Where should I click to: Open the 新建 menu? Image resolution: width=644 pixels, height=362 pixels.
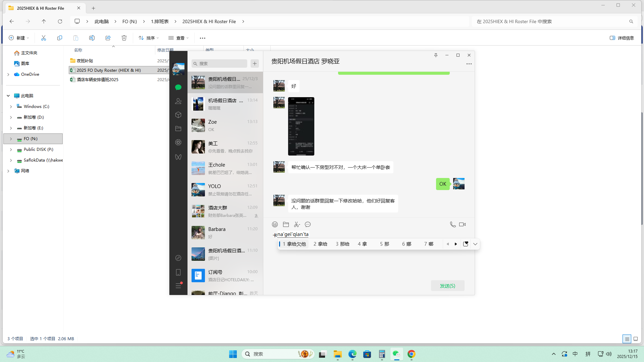(x=19, y=38)
